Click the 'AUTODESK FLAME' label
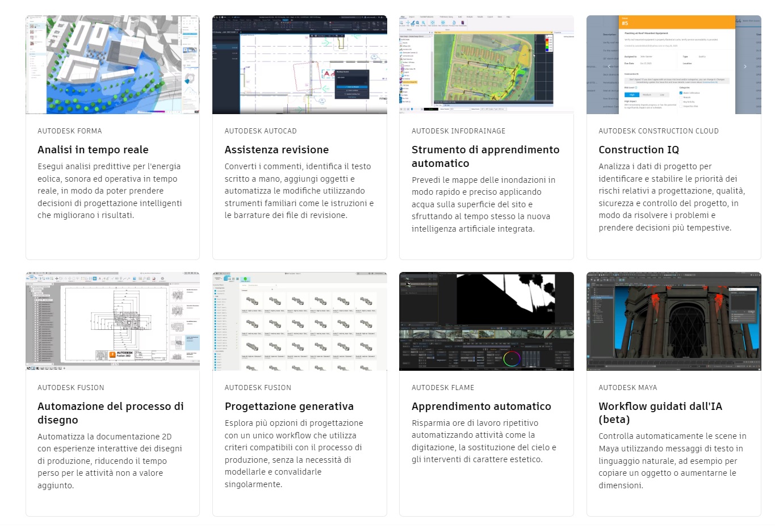775x532 pixels. point(443,388)
